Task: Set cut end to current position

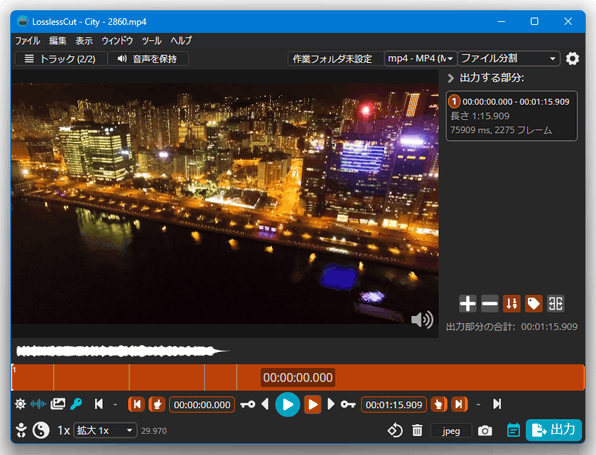Action: (x=439, y=404)
